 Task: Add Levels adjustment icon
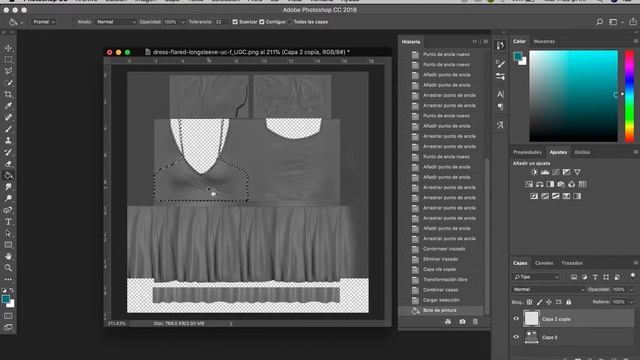pyautogui.click(x=544, y=172)
